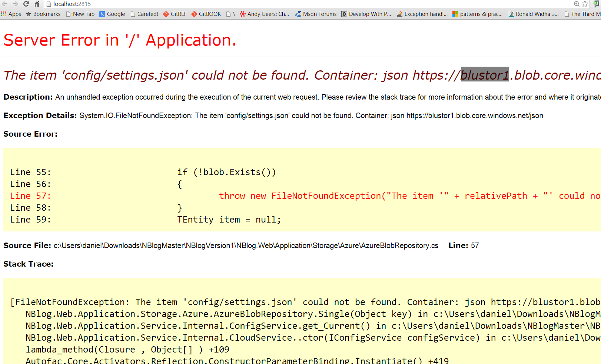Click 'System.IO.FileNotFoundException' in exception details
Screen dimensions: 601x364
pos(136,116)
